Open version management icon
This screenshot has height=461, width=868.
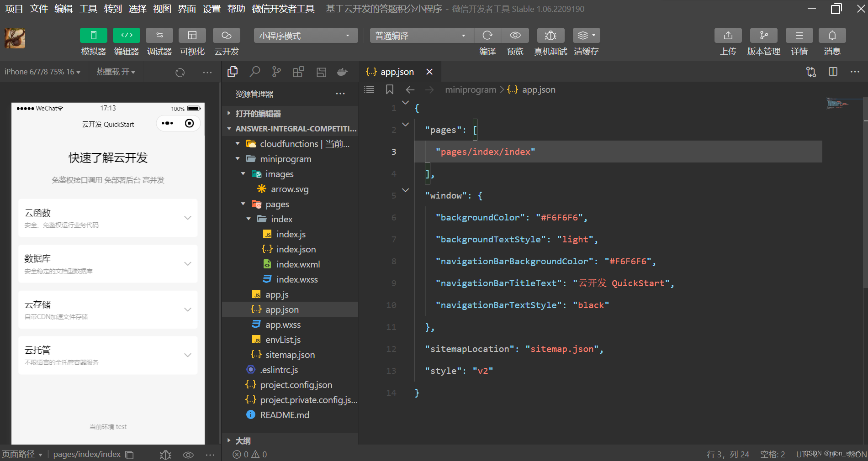[x=764, y=36]
